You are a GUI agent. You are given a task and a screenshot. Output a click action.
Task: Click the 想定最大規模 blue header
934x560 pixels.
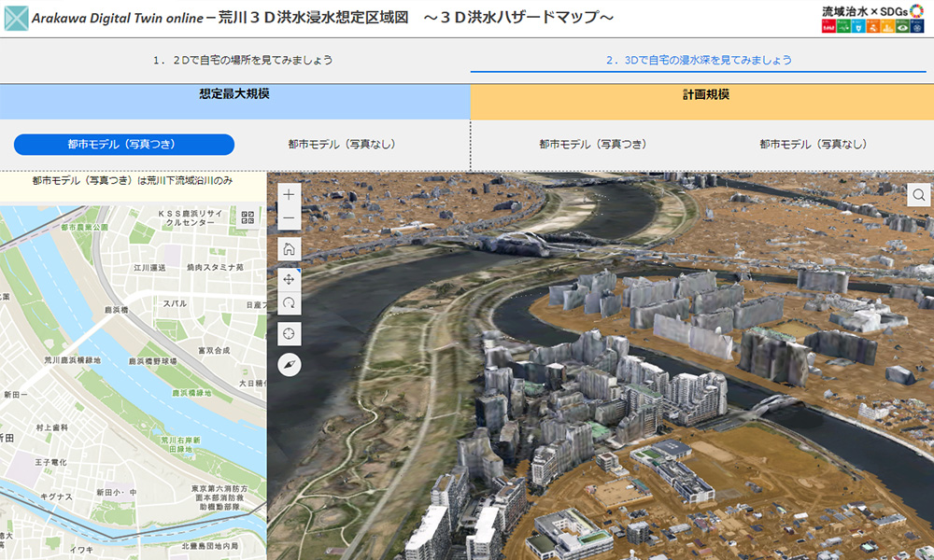point(234,95)
